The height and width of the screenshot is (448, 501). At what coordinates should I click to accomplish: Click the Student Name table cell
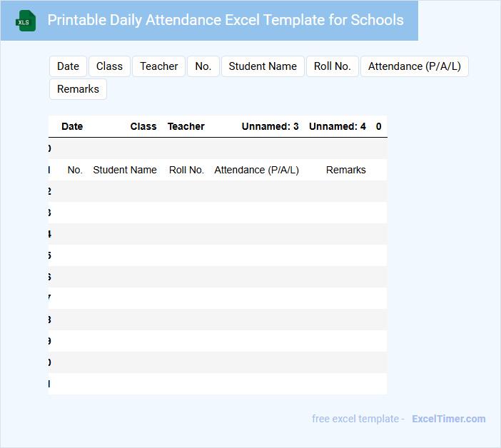125,170
